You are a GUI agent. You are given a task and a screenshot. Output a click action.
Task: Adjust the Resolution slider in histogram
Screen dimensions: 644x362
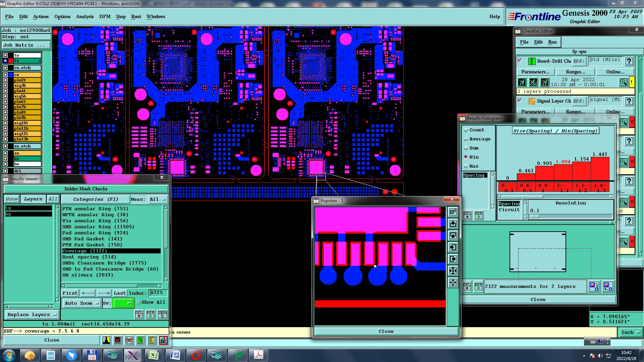(535, 217)
